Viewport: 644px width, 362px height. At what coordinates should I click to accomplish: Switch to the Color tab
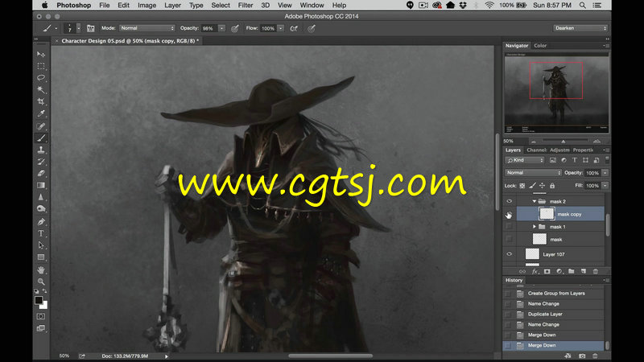[x=540, y=46]
